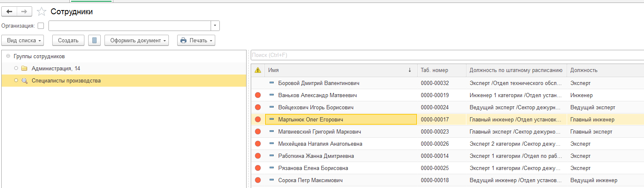Enable the Организация filter checkbox

pyautogui.click(x=41, y=26)
